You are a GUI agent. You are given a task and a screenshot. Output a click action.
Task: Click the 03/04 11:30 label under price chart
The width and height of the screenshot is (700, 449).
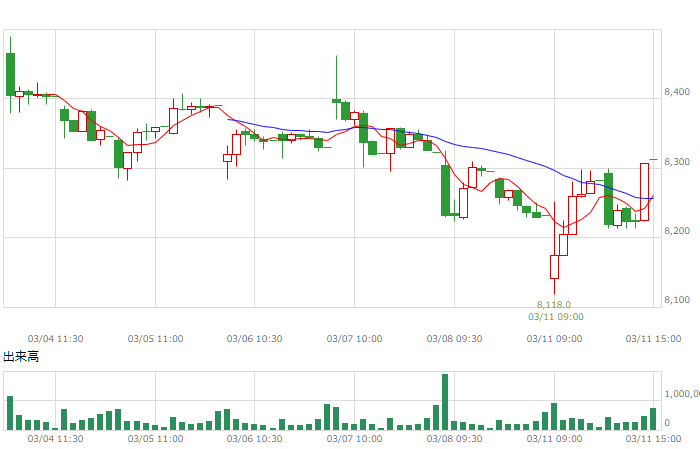(55, 339)
